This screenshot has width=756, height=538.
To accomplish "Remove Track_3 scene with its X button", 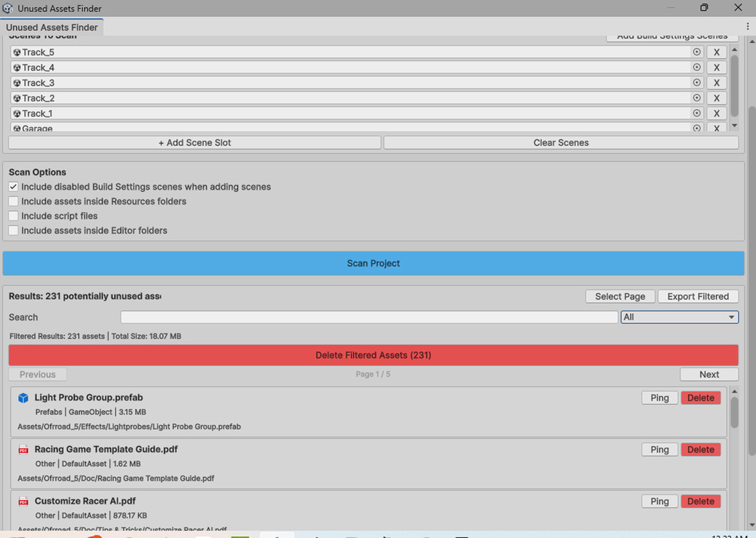I will click(x=716, y=83).
